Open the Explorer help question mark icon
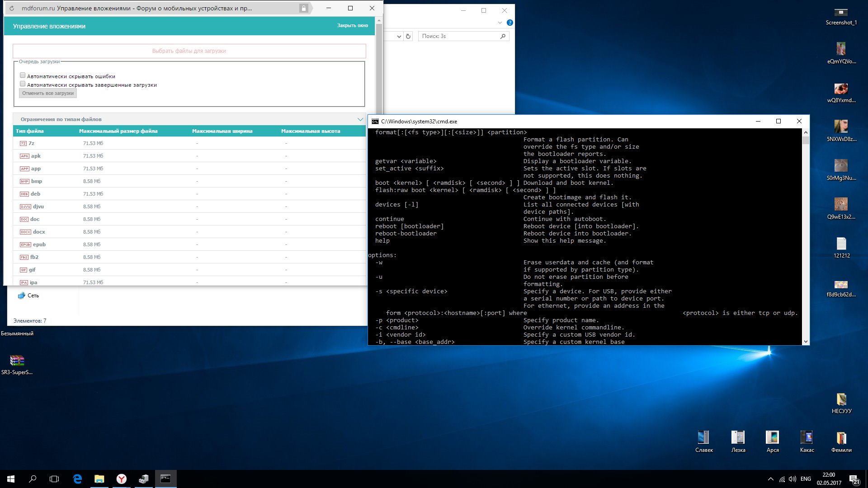This screenshot has height=488, width=868. click(x=510, y=23)
